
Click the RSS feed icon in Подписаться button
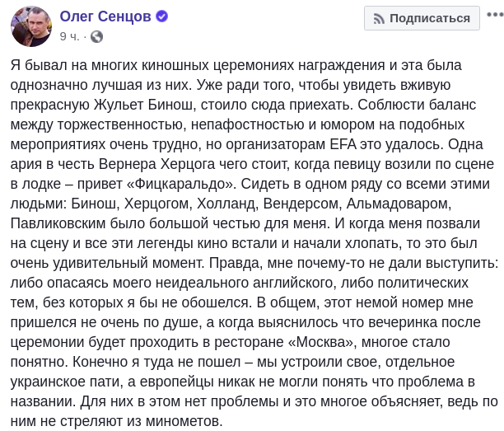(x=380, y=18)
